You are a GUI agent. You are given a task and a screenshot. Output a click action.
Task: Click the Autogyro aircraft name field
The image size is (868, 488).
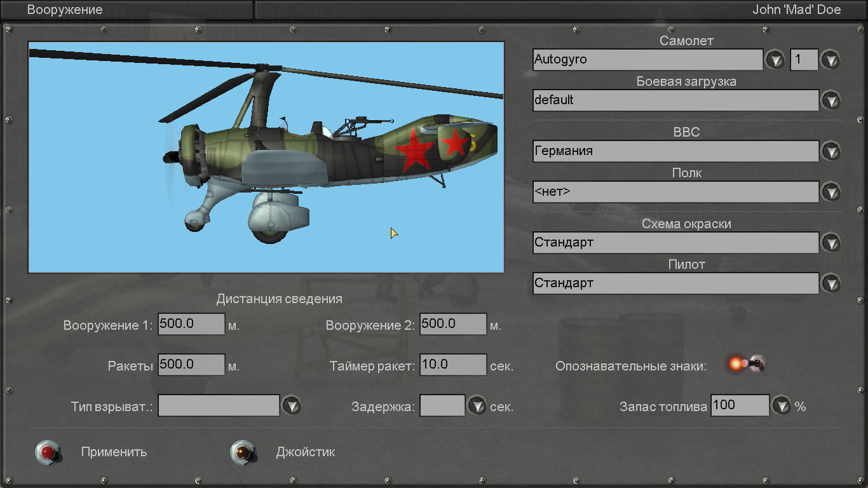(x=648, y=60)
